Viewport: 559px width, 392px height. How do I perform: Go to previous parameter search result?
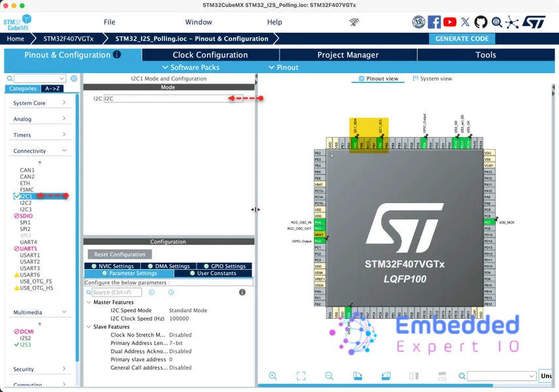click(152, 293)
